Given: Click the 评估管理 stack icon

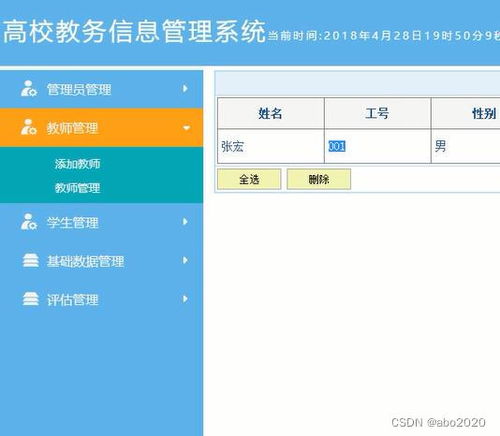Looking at the screenshot, I should [x=30, y=299].
